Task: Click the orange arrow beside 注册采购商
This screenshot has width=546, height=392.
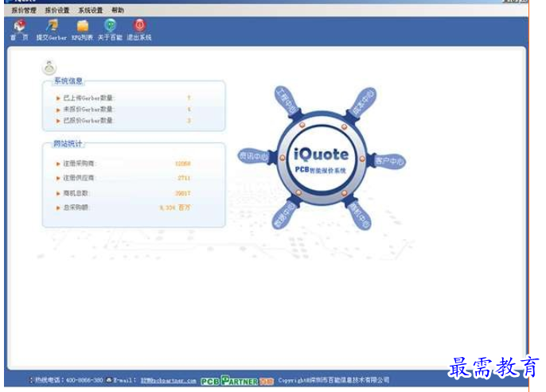Action: pyautogui.click(x=58, y=164)
